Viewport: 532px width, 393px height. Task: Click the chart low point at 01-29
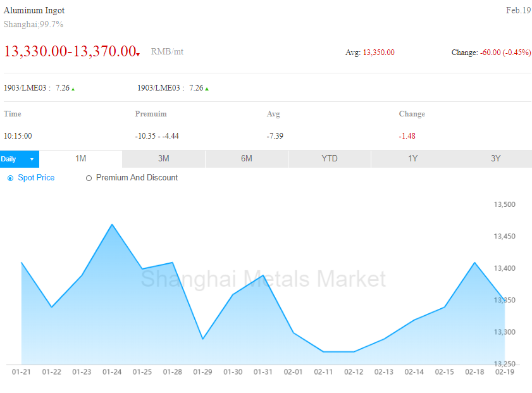click(x=202, y=339)
